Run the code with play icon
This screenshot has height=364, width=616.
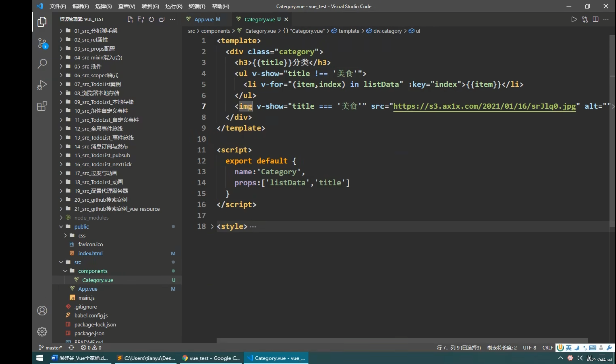pyautogui.click(x=574, y=19)
